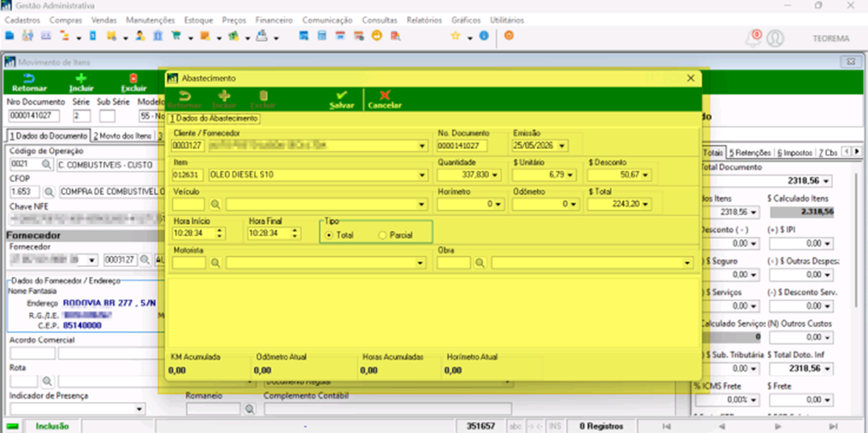Click Salvar in Abastecimento dialog
The height and width of the screenshot is (433, 868).
341,99
